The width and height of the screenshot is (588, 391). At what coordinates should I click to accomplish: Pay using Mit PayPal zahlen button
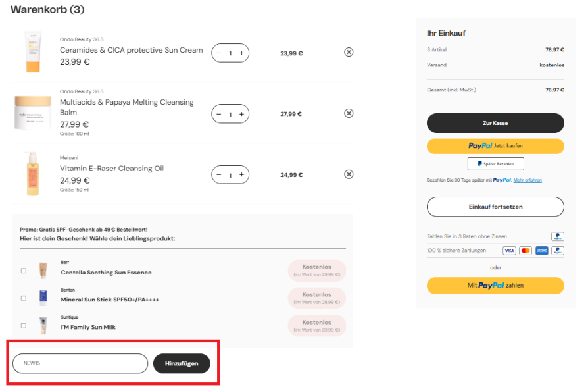[495, 286]
